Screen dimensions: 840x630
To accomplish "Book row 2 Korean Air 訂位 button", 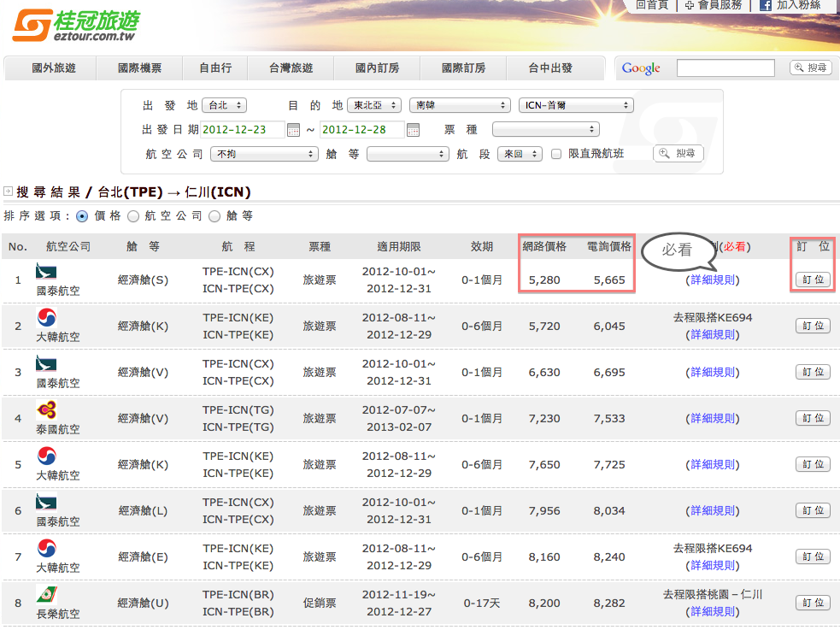I will (813, 326).
